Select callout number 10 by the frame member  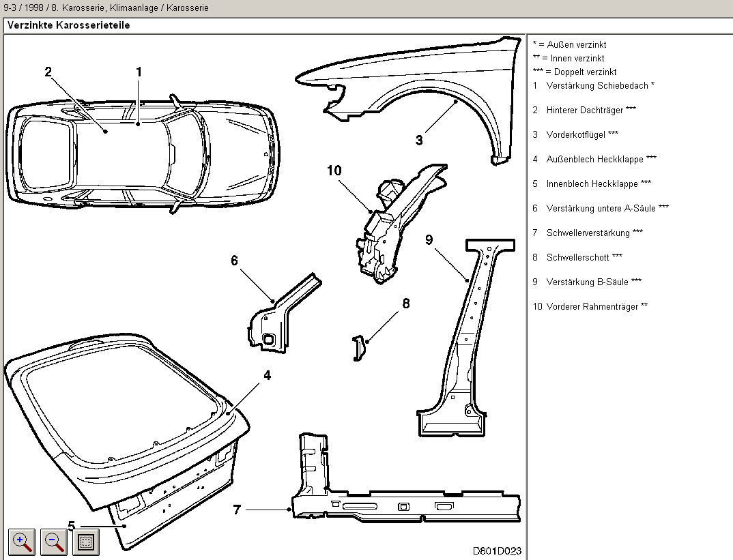(x=334, y=171)
